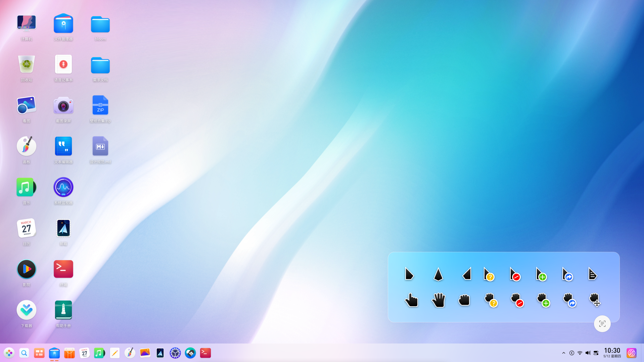Open the calendar from the taskbar
Screen dimensions: 644x362
point(85,353)
